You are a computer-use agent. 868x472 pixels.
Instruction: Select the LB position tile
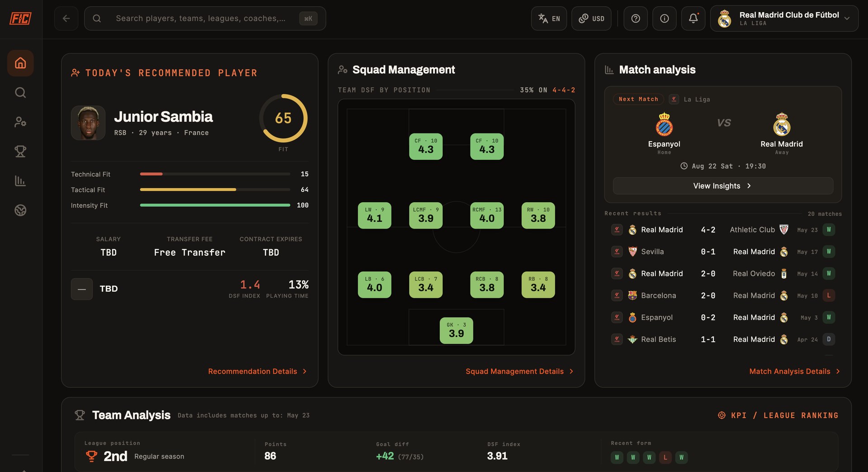pos(375,285)
